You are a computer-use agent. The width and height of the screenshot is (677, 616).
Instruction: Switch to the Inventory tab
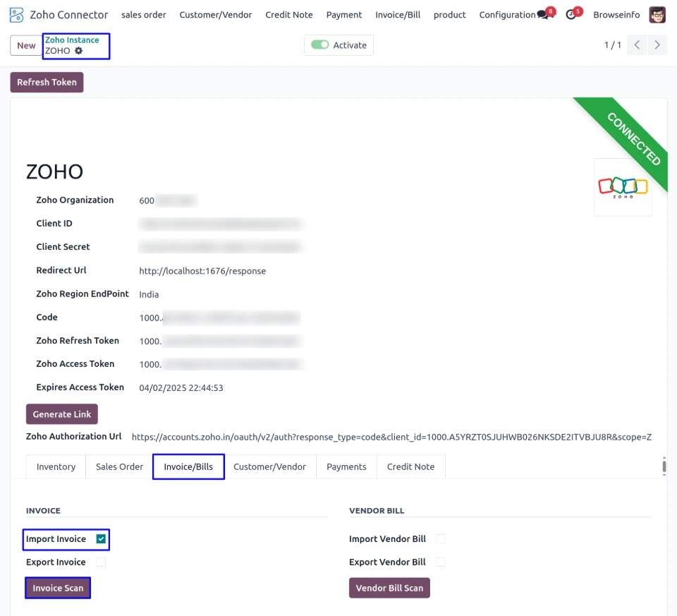click(x=56, y=466)
